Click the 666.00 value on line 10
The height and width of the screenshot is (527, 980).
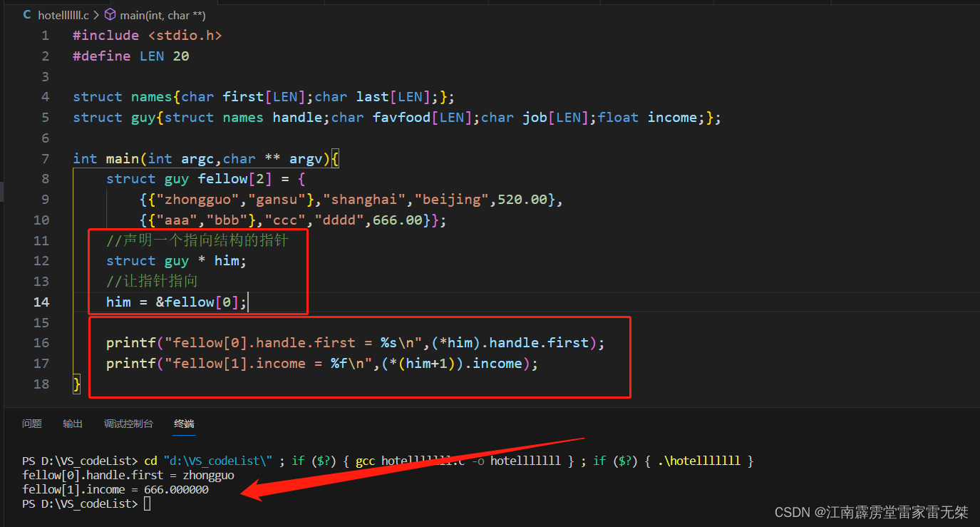click(x=398, y=220)
